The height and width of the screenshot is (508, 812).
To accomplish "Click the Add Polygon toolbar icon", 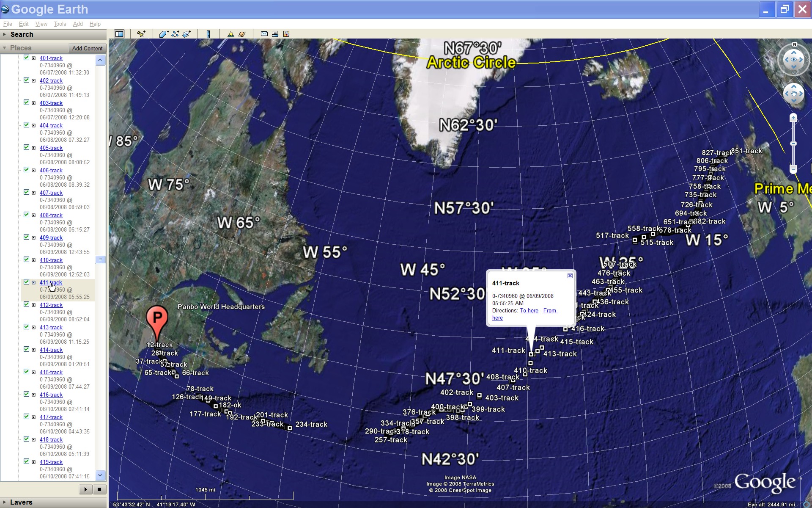I will click(x=164, y=34).
